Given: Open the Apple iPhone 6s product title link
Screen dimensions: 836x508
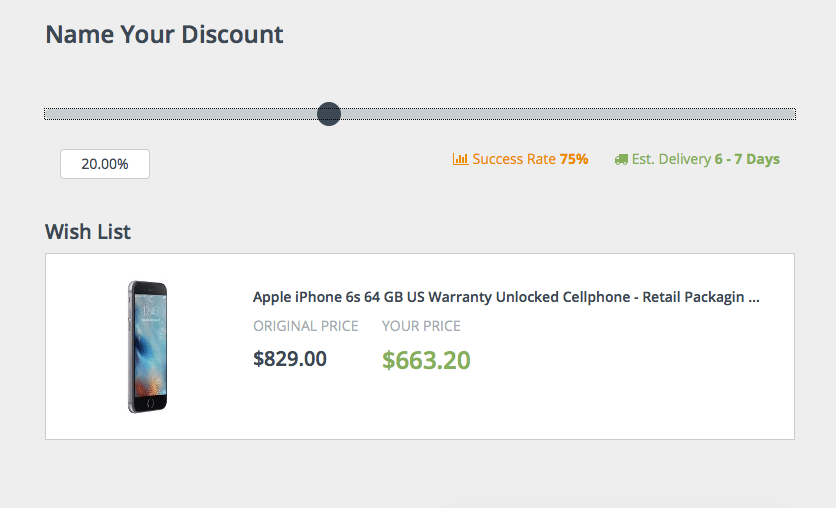Looking at the screenshot, I should pos(506,297).
